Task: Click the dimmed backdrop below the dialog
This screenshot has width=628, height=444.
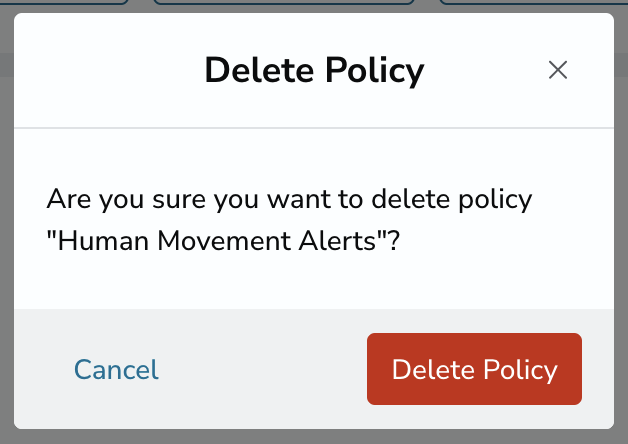Action: (314, 437)
